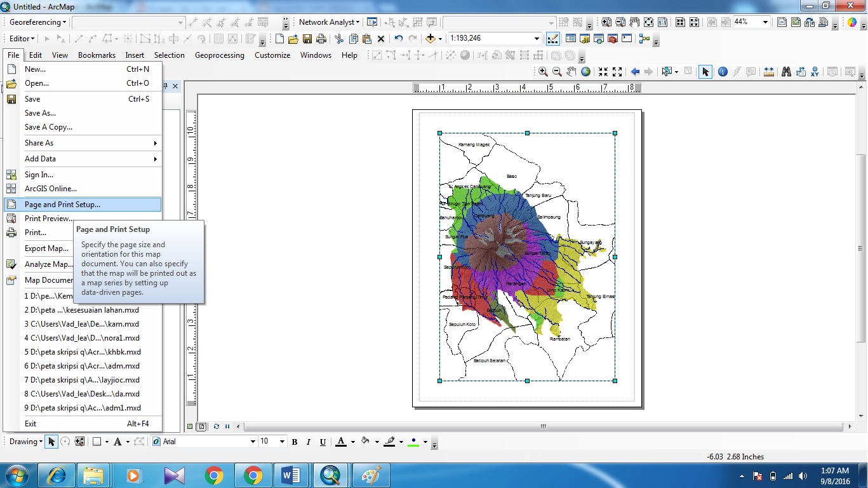
Task: Open the ArcToolbox window
Action: 612,38
